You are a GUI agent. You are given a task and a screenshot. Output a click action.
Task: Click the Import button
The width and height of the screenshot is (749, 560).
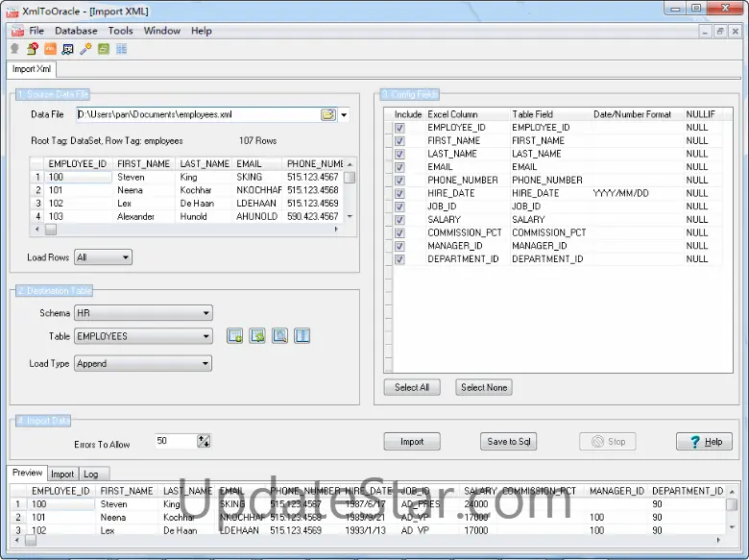(x=412, y=442)
